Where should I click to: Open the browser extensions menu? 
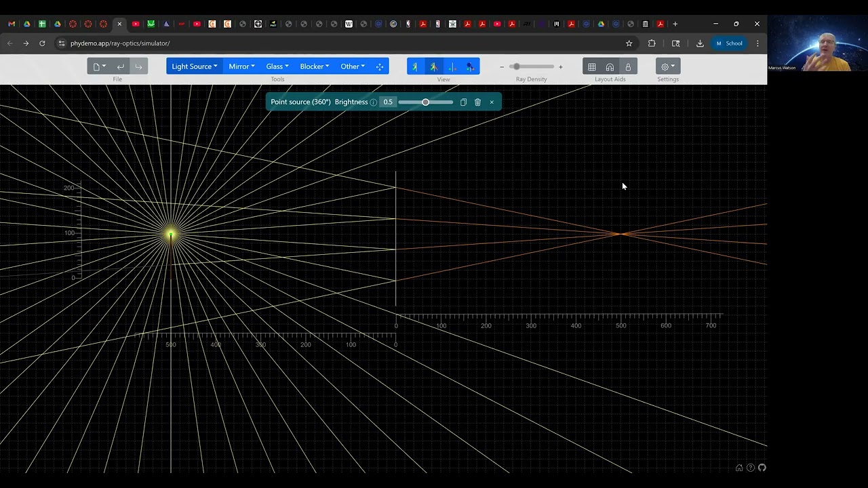coord(652,43)
